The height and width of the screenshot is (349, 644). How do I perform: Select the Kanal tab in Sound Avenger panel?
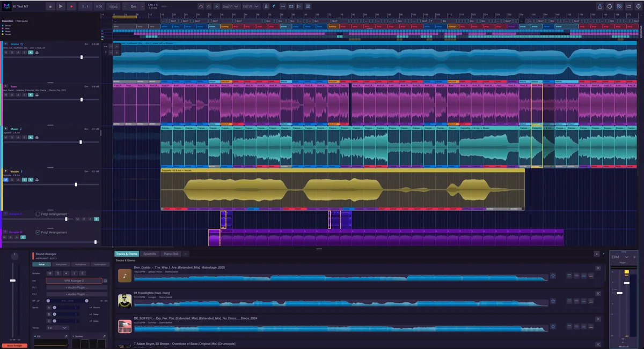(41, 264)
